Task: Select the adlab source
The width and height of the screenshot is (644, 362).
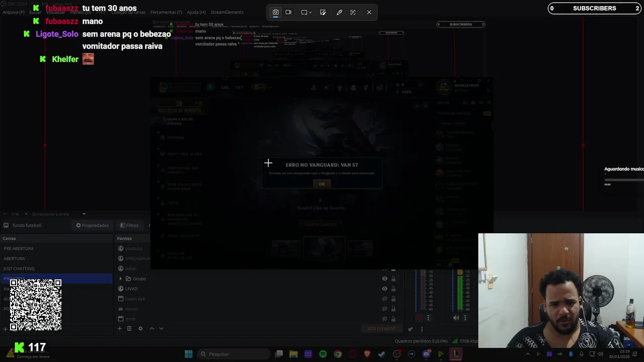Action: tap(131, 268)
